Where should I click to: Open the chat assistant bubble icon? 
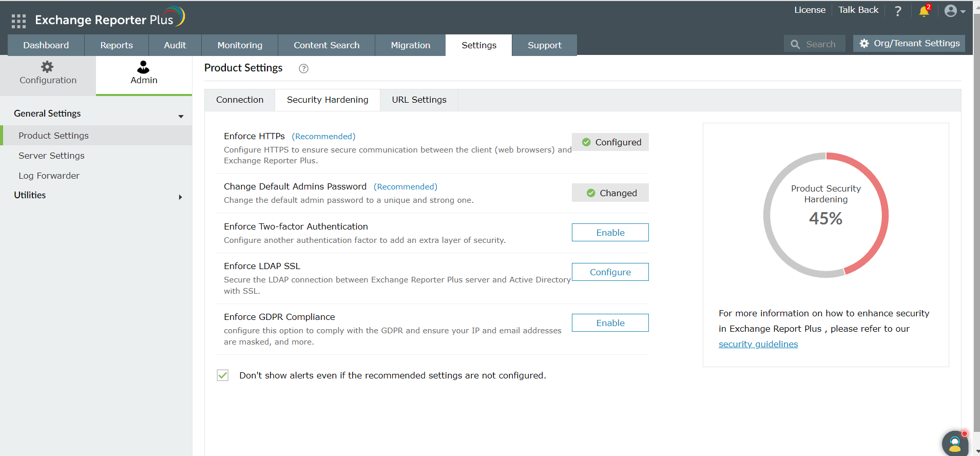[955, 443]
